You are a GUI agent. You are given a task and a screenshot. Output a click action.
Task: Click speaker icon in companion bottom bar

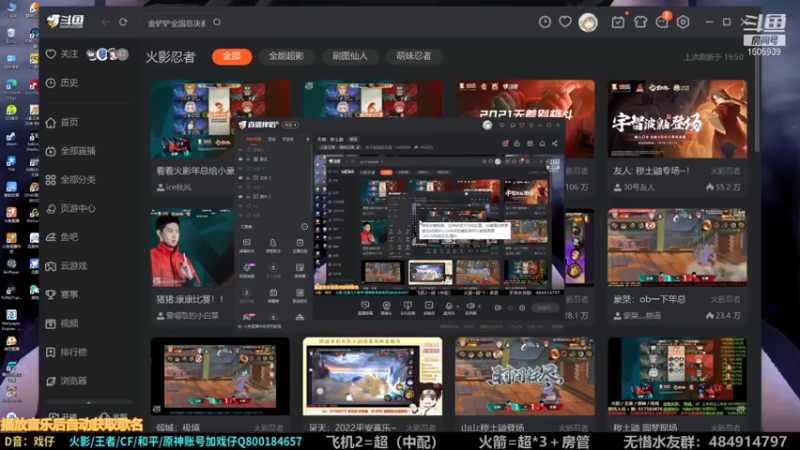[x=470, y=306]
